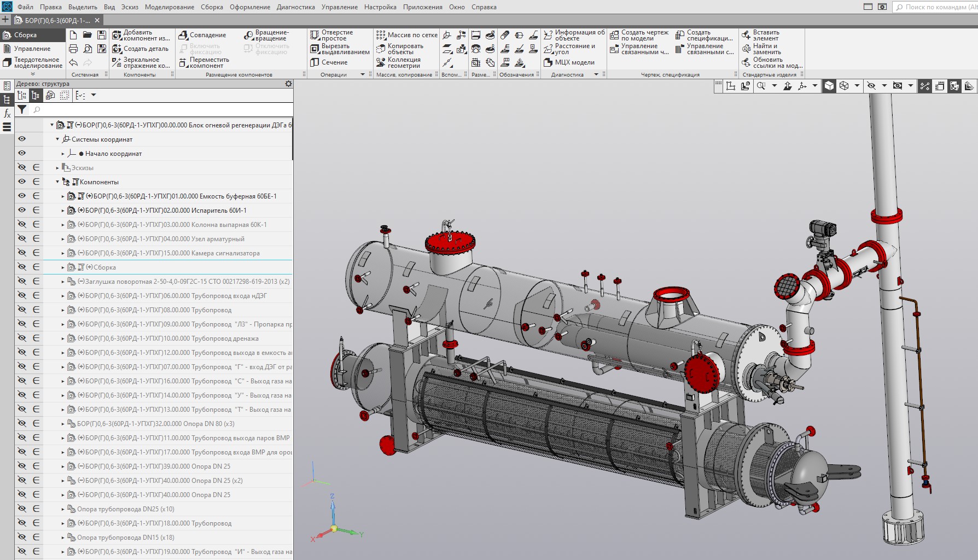Collapse the Компоненты tree node
This screenshot has width=978, height=560.
tap(57, 182)
